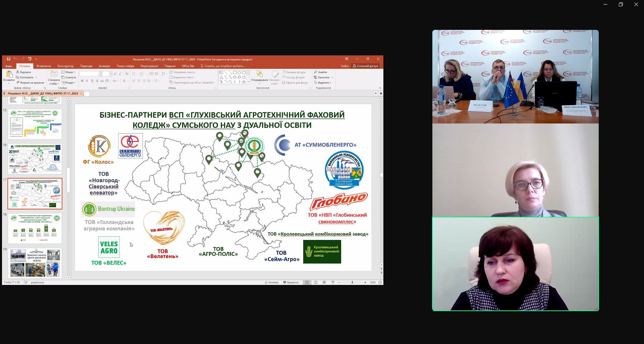This screenshot has height=344, width=644.
Task: Toggle left text alignment
Action: (x=134, y=81)
